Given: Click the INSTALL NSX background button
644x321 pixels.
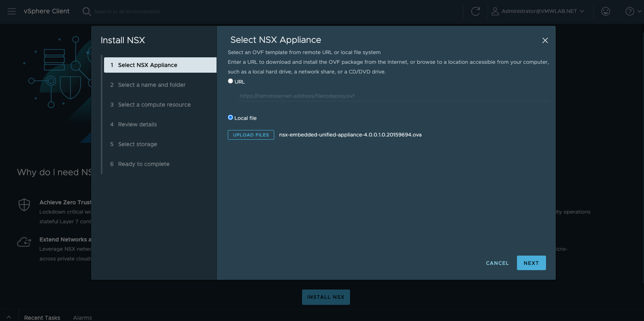Looking at the screenshot, I should point(326,297).
